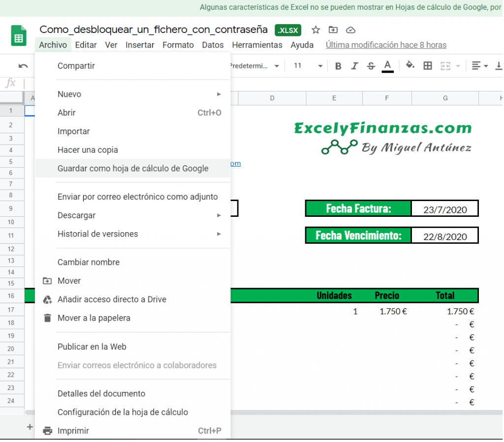Open the Herramientas menu
Viewport: 504px width, 442px height.
point(257,45)
